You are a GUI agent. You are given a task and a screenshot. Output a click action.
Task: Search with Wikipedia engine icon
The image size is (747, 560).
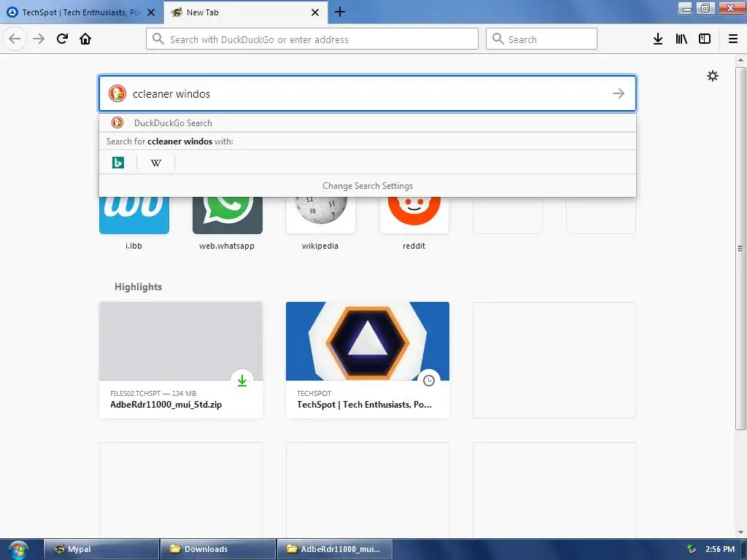pyautogui.click(x=156, y=163)
